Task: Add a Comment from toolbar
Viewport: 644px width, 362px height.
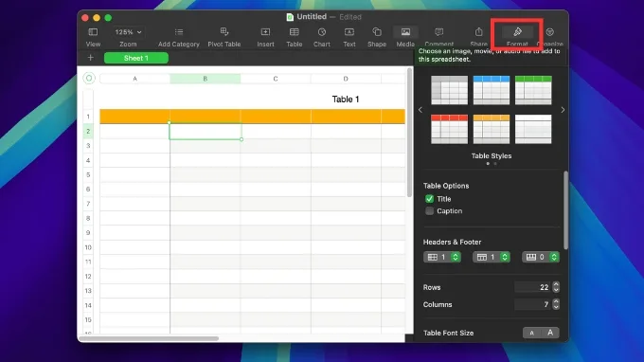Action: [439, 32]
